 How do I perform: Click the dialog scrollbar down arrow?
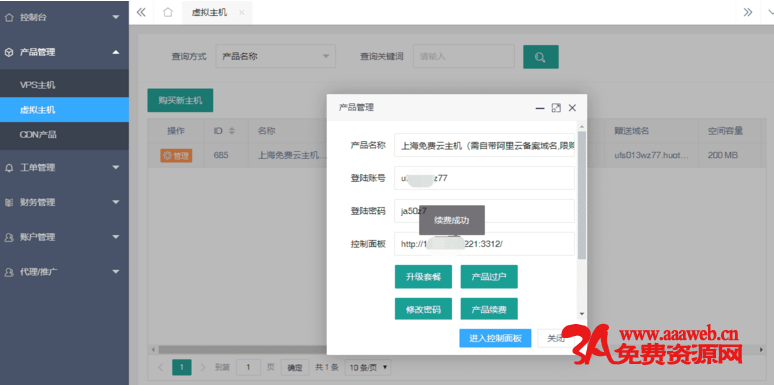582,314
